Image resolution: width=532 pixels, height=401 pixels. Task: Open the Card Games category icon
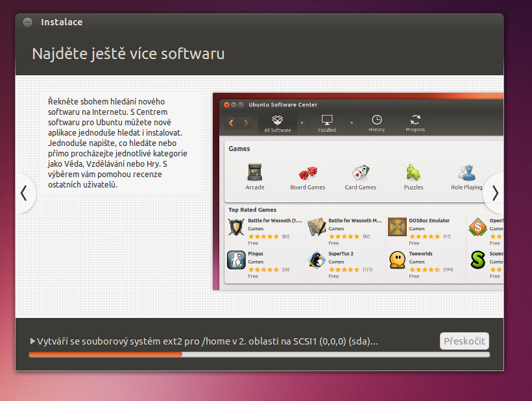point(360,173)
